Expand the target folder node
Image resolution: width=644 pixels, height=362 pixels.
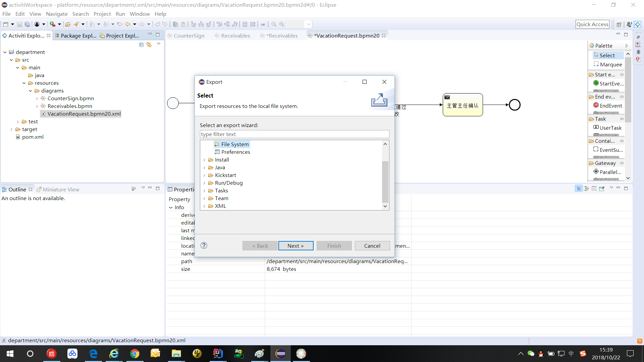pos(11,129)
